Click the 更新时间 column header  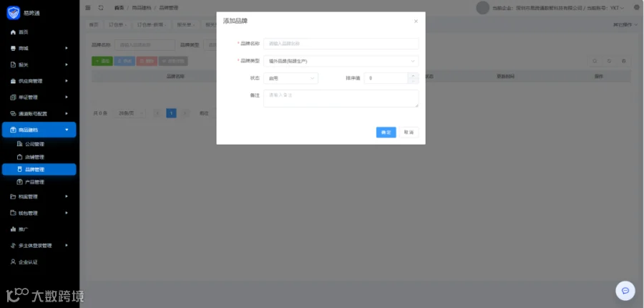click(x=505, y=77)
